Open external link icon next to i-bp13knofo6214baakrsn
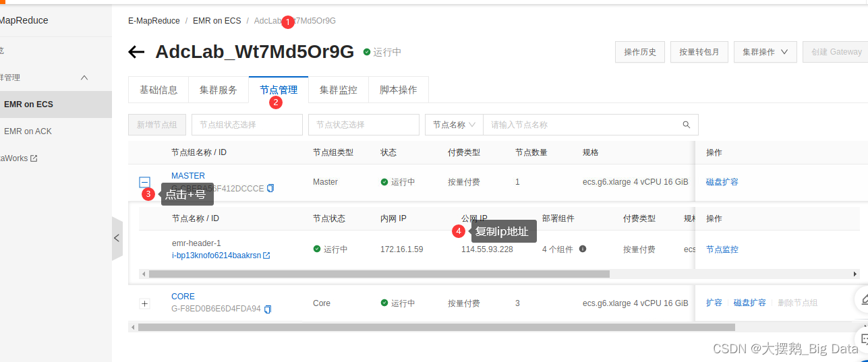Viewport: 868px width, 362px height. click(x=266, y=255)
